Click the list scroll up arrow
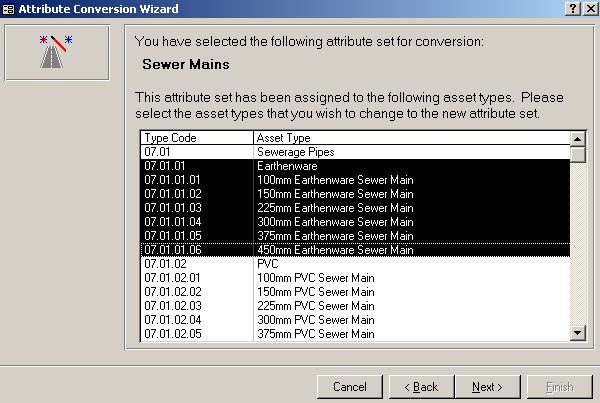The image size is (600, 403). point(577,139)
